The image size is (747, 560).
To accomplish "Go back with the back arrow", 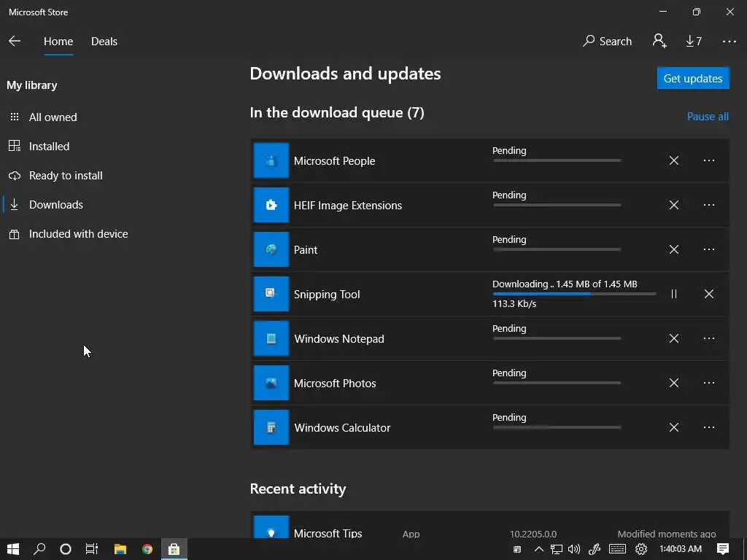I will coord(15,42).
